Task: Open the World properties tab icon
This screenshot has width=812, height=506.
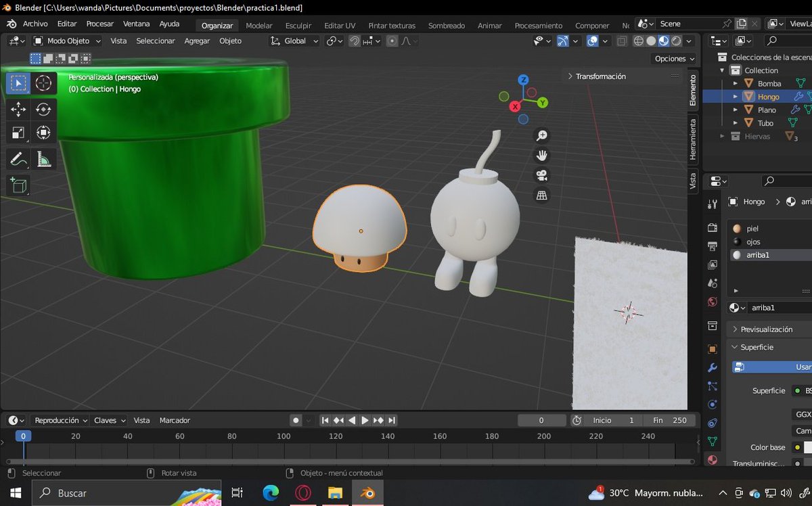Action: point(712,302)
